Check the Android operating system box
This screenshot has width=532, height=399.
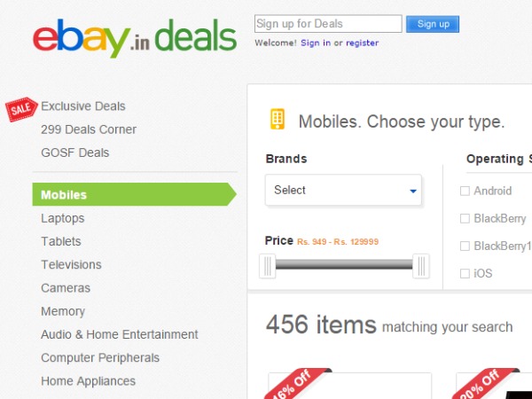pyautogui.click(x=465, y=191)
